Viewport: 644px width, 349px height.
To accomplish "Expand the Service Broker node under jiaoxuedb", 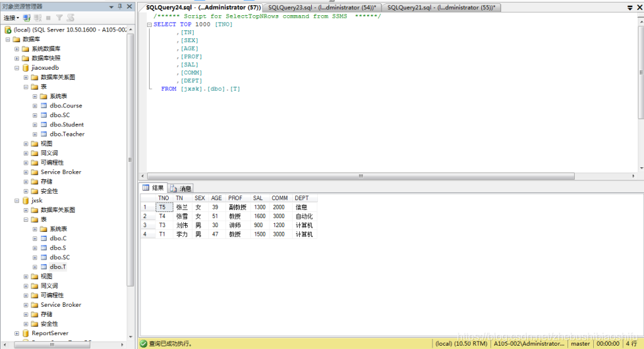I will click(x=26, y=173).
